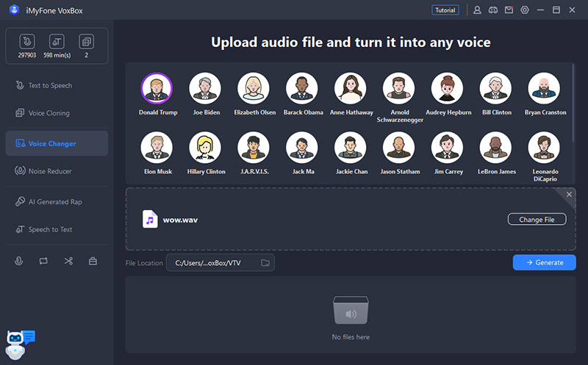Viewport: 588px width, 365px height.
Task: Select Anne Hathaway voice avatar
Action: click(351, 88)
